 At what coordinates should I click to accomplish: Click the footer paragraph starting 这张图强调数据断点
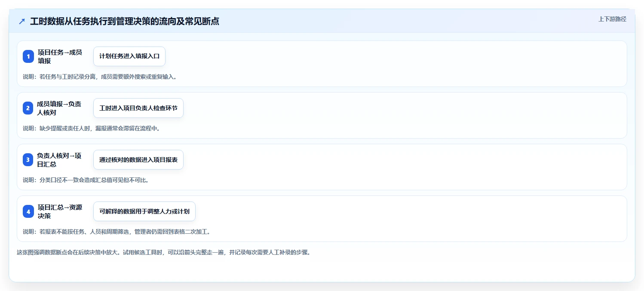pyautogui.click(x=164, y=252)
